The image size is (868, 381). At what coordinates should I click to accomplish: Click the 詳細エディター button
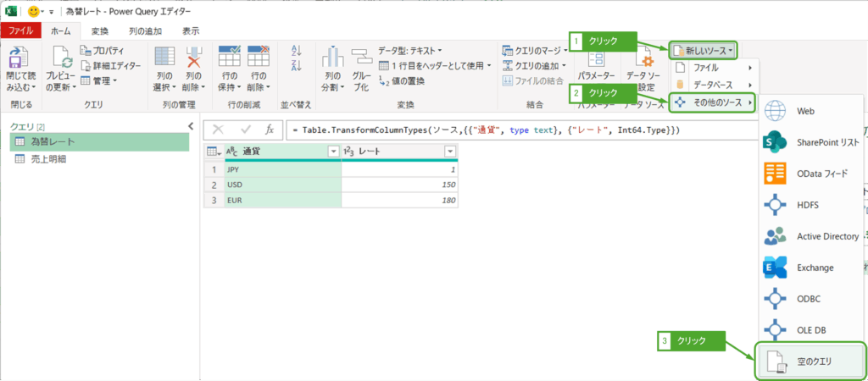click(x=114, y=65)
